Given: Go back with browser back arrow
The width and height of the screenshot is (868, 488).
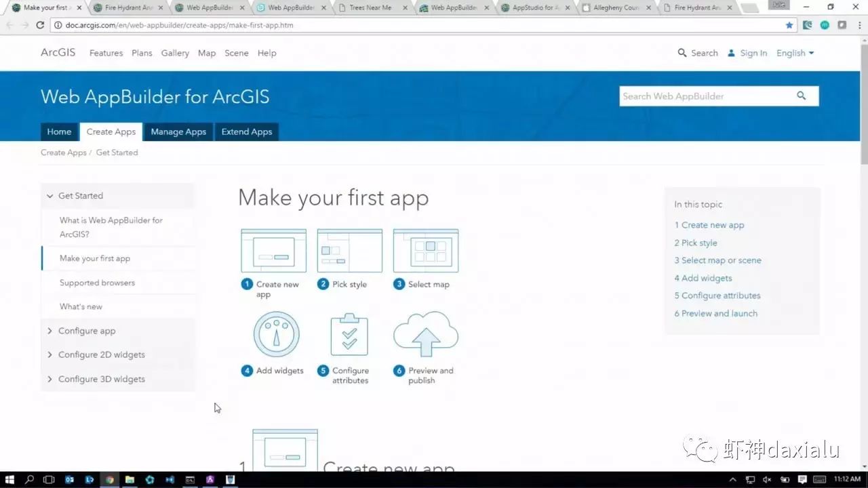Looking at the screenshot, I should [9, 25].
